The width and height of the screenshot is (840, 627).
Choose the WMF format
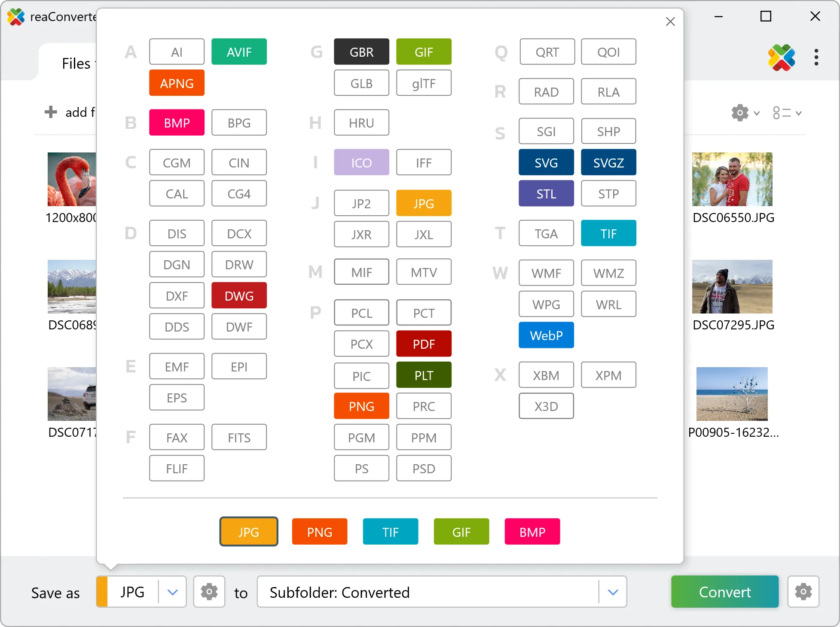pyautogui.click(x=546, y=273)
